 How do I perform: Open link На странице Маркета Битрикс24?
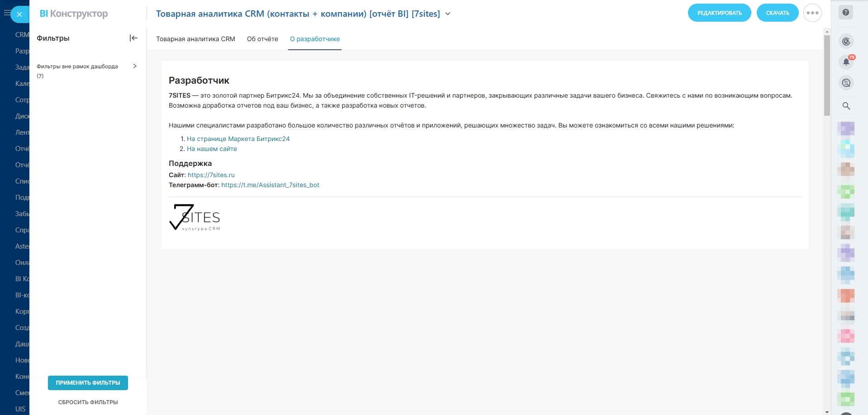coord(238,139)
